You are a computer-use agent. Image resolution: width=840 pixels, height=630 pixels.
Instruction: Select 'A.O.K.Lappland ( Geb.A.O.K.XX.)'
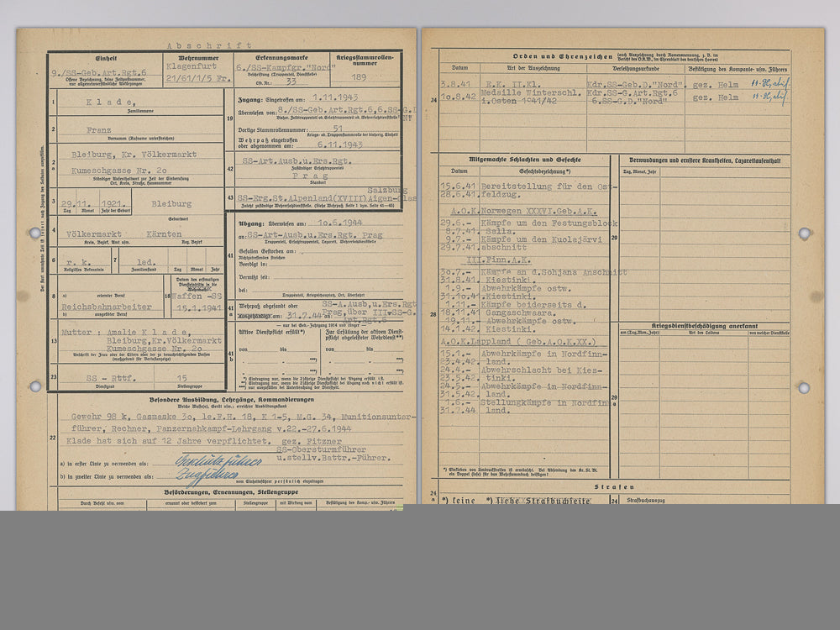tap(518, 341)
